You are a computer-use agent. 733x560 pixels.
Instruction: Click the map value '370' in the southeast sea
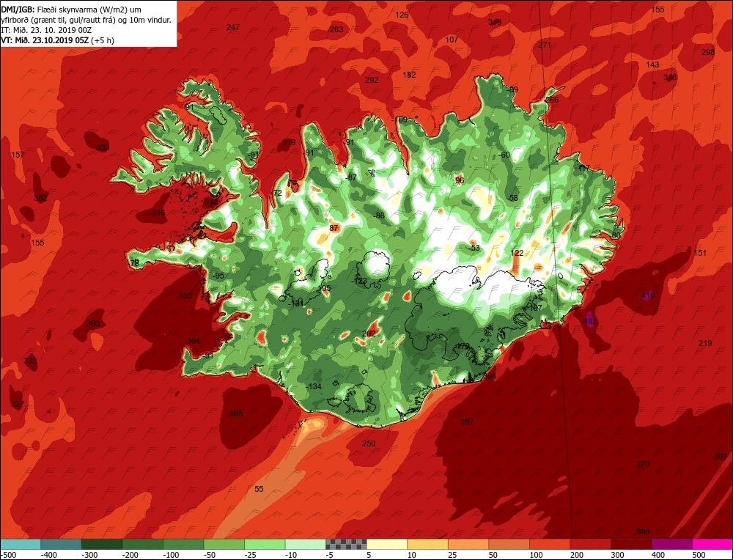coord(643,464)
